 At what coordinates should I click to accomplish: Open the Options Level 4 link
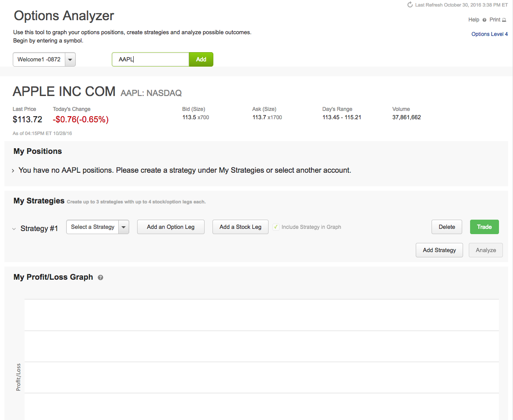click(x=489, y=34)
